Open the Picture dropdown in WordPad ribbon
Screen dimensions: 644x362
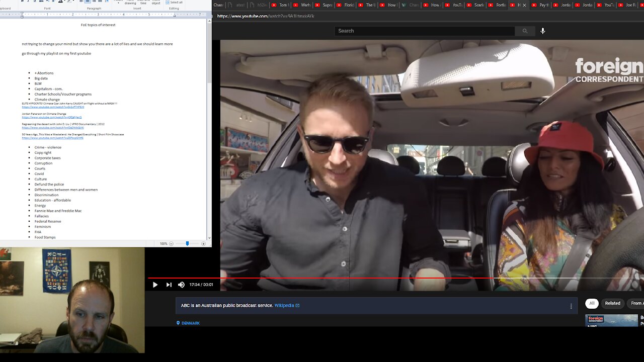coord(118,2)
